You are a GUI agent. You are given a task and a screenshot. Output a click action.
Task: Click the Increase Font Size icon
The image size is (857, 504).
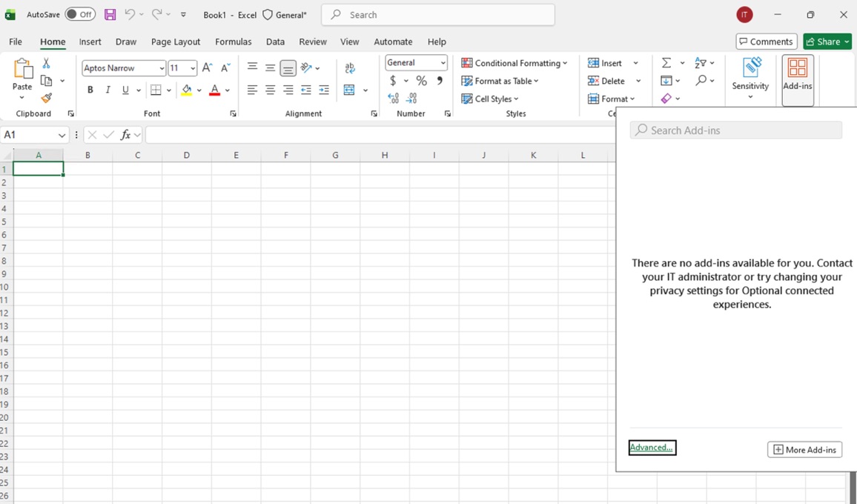(x=207, y=67)
